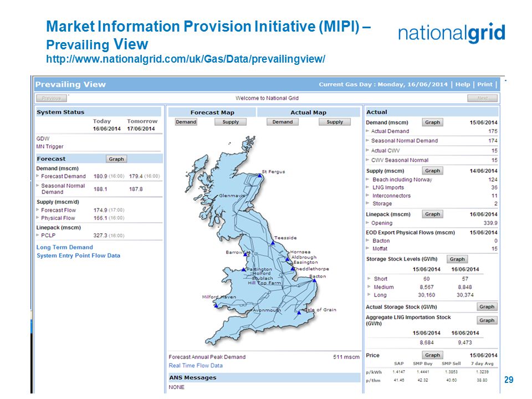Click the Milford Haven marker on map
Viewport: 532px width, 399px height.
point(216,306)
